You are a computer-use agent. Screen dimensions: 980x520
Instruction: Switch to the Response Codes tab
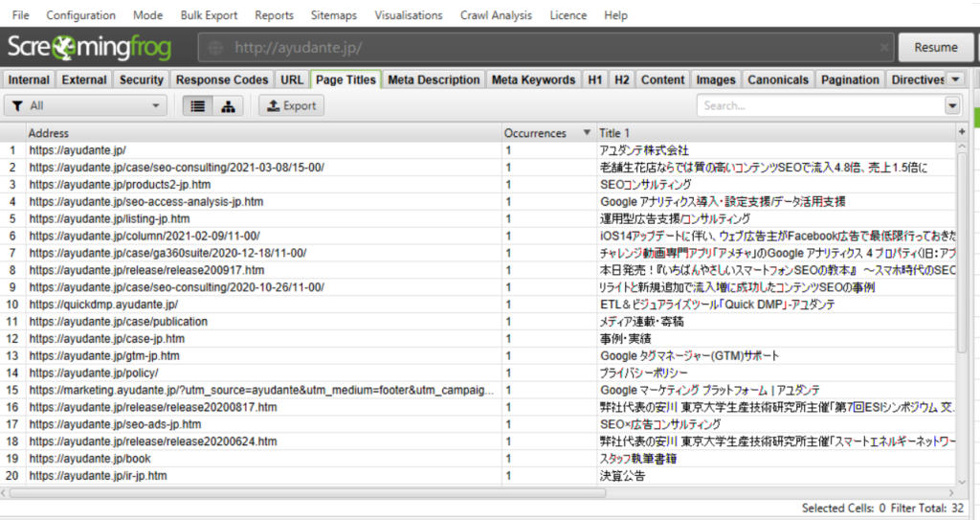pyautogui.click(x=222, y=79)
